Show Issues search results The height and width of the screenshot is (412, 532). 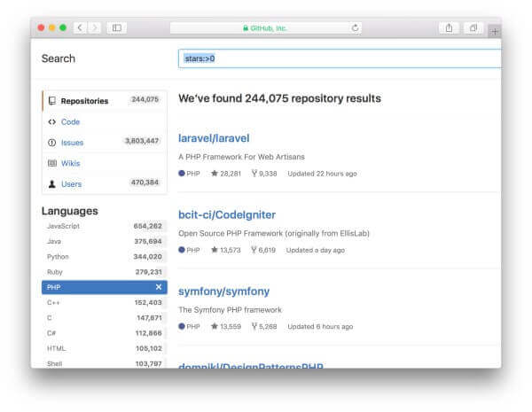point(72,142)
